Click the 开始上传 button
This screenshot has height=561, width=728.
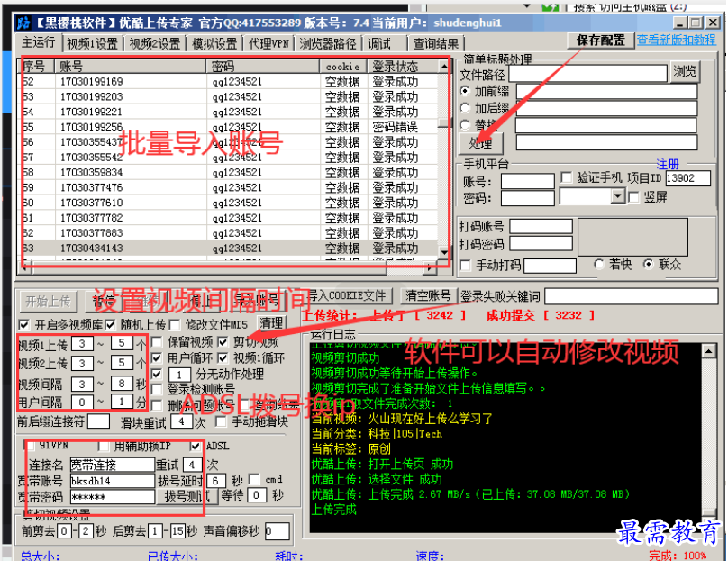pos(49,302)
